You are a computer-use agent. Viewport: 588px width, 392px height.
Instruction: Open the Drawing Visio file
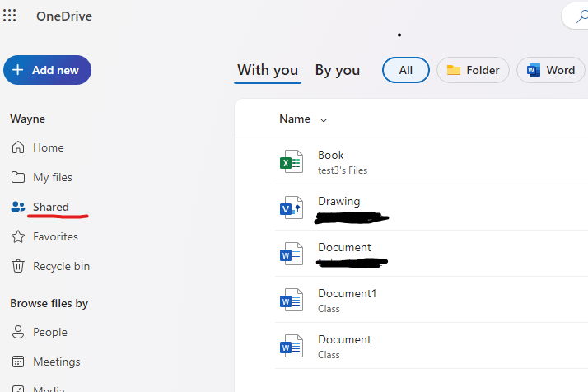click(339, 202)
